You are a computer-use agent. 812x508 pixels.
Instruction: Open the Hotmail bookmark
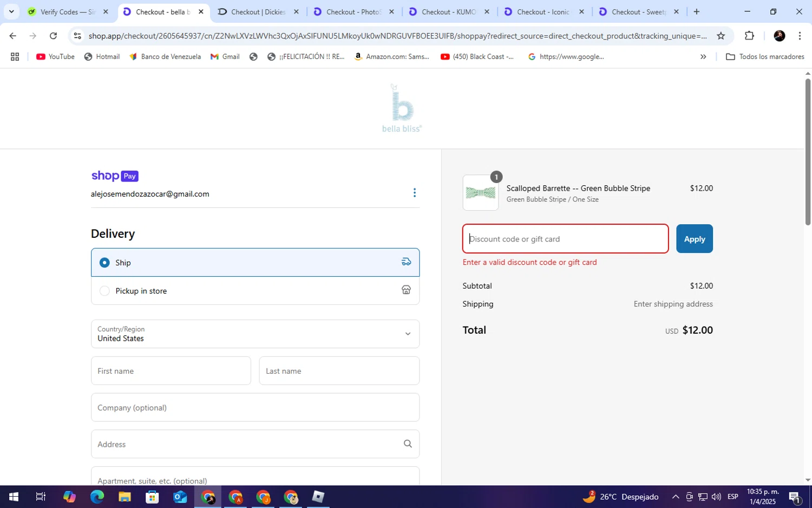(x=102, y=56)
